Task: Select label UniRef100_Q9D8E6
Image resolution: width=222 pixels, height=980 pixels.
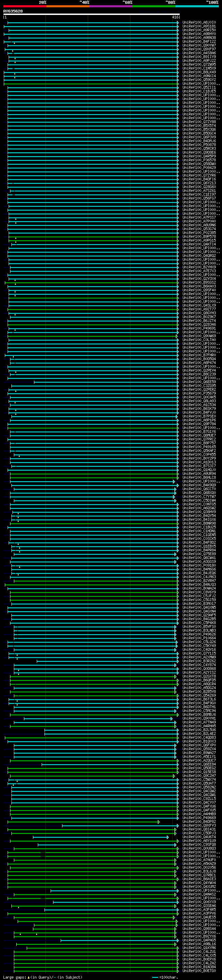Action: [199, 153]
